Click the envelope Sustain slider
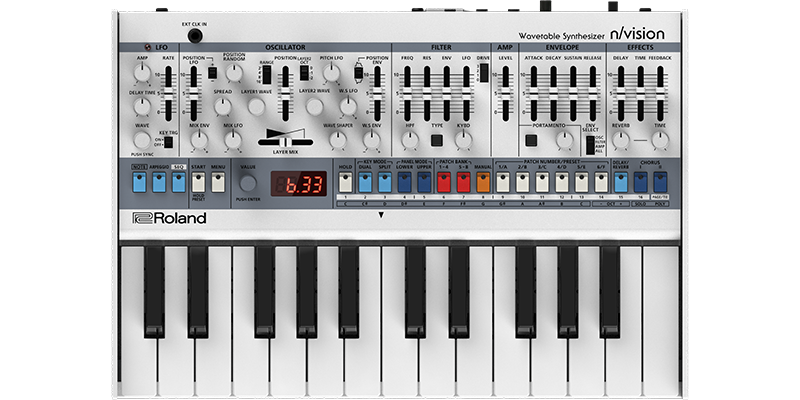This screenshot has height=400, width=800. pyautogui.click(x=573, y=93)
